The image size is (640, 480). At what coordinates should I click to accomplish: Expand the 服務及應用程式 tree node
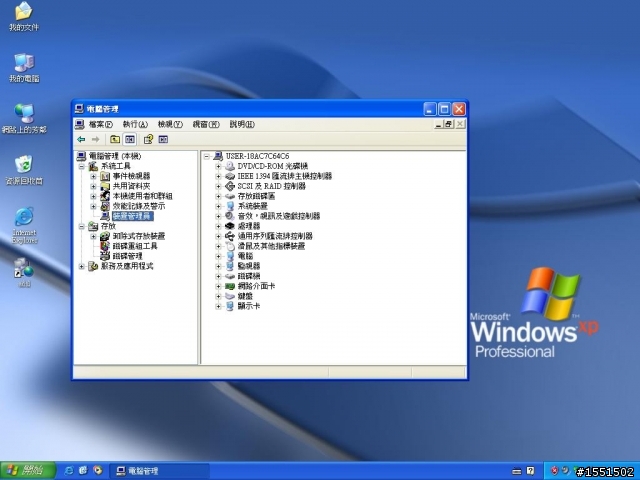coord(81,266)
